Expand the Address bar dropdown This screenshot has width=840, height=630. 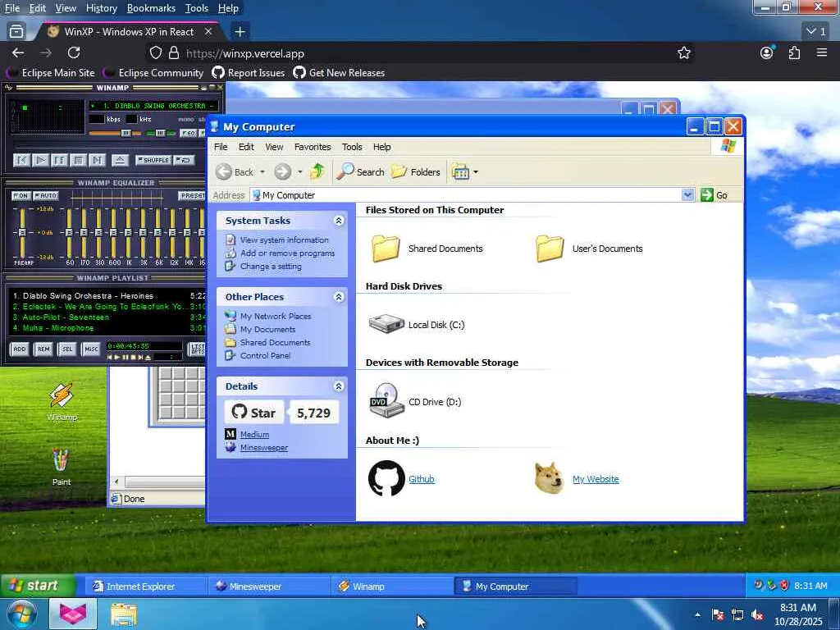tap(688, 195)
